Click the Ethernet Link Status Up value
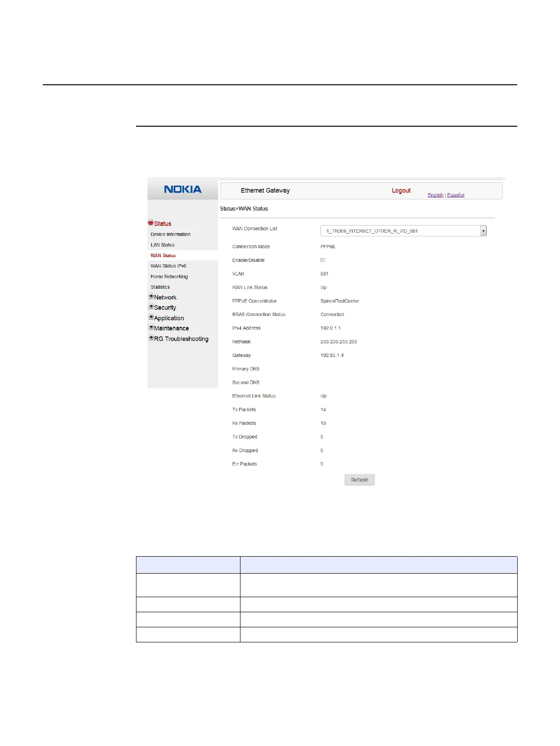 click(x=323, y=396)
